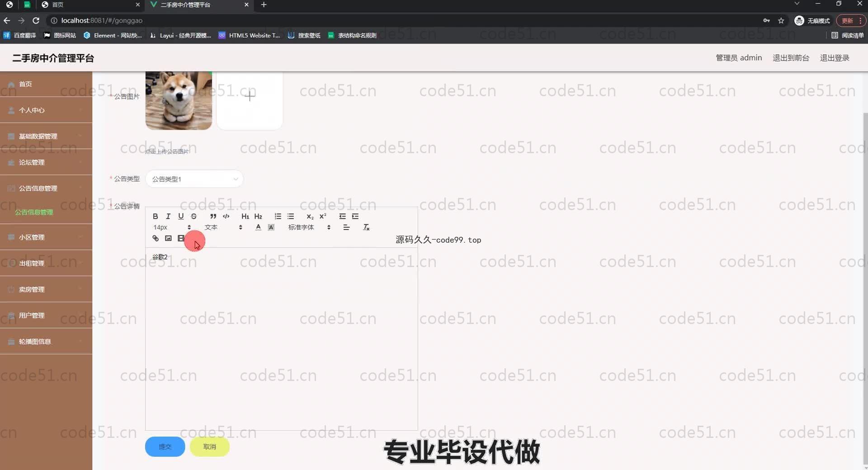Open the Element bookmark
Screen dimensions: 868x470
pyautogui.click(x=113, y=35)
